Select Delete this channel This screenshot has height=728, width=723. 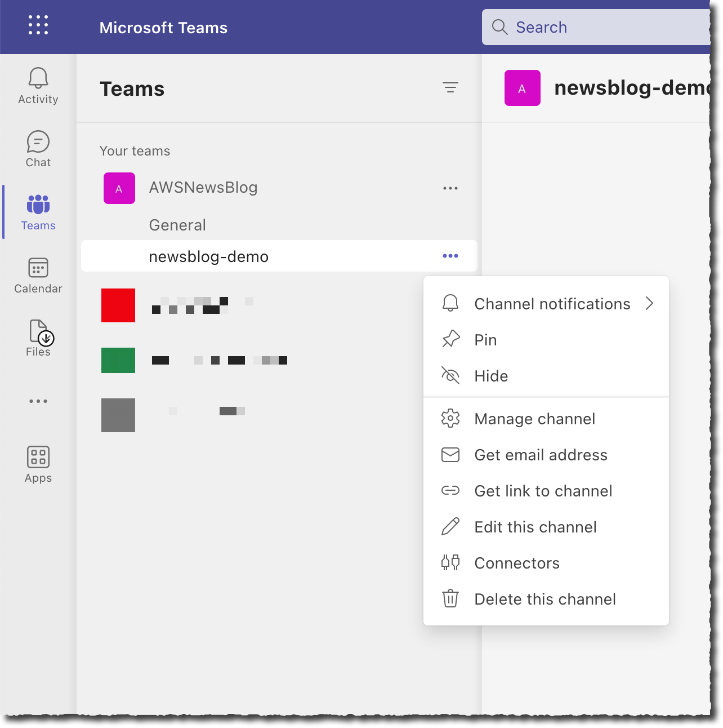coord(545,599)
